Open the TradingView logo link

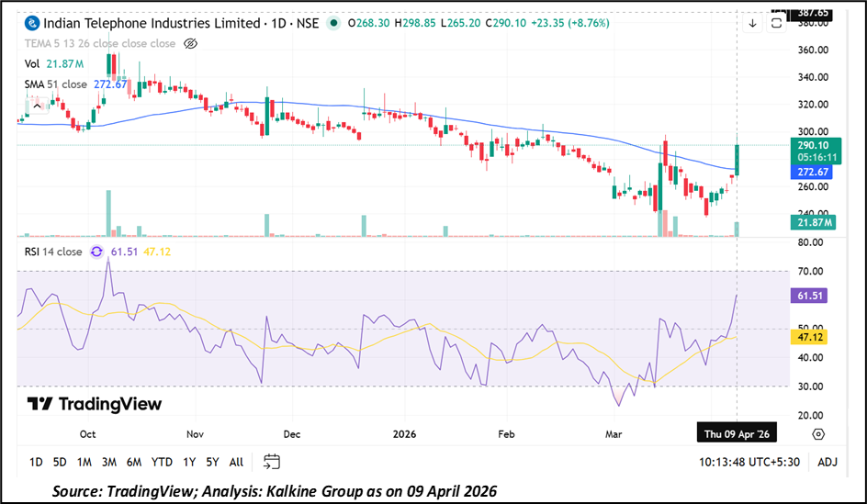pyautogui.click(x=94, y=404)
